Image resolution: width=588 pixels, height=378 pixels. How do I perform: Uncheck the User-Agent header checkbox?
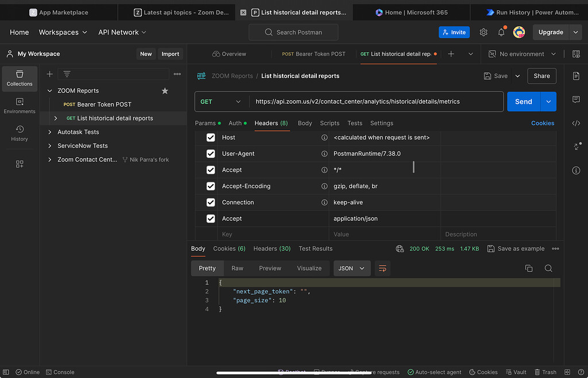click(211, 154)
